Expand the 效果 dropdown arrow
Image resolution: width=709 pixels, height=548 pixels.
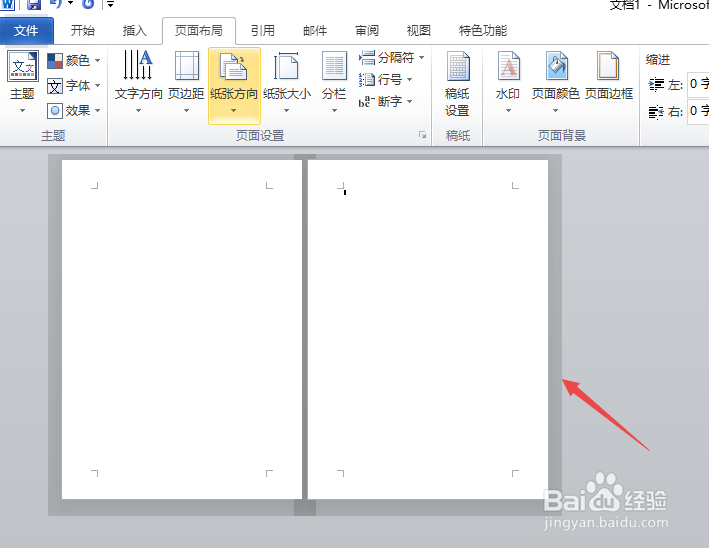pos(98,110)
